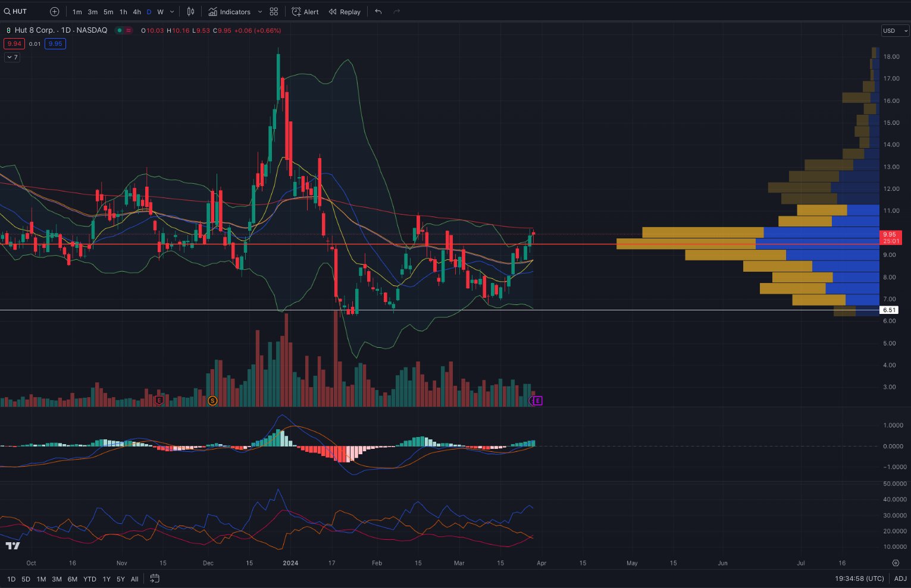
Task: Select the 1h timeframe
Action: 123,11
